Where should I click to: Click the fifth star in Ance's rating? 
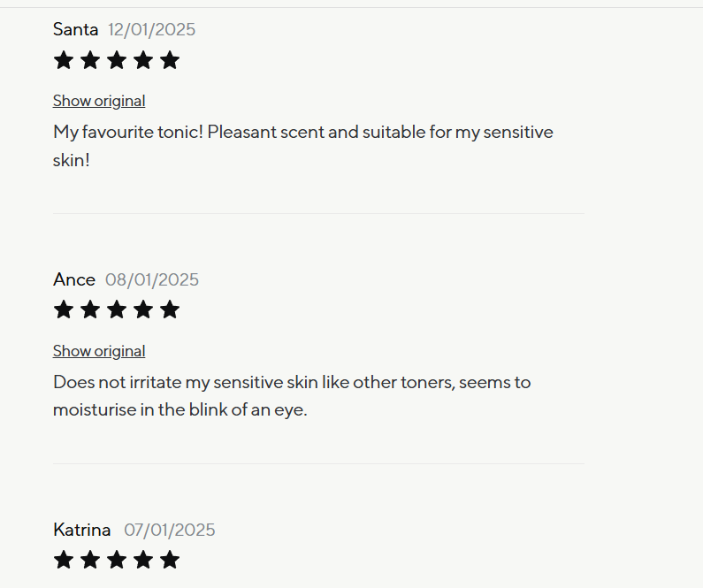170,309
